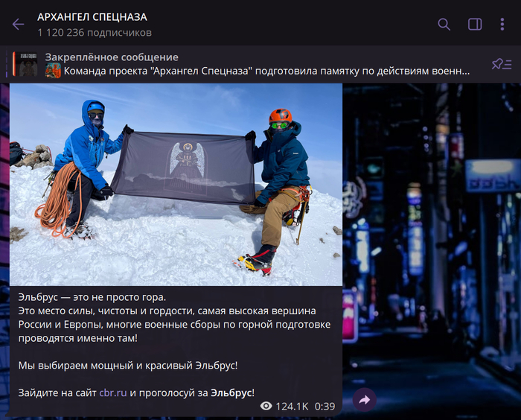The width and height of the screenshot is (521, 420).
Task: Click the bold Эльбрус word after проголосуй
Action: (x=231, y=392)
